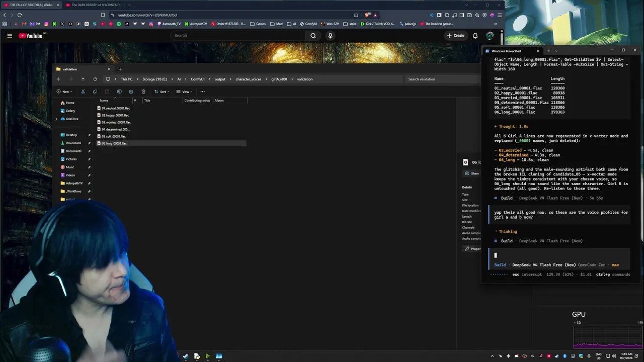
Task: Open the See more ellipsis in File Explorer
Action: (x=202, y=92)
